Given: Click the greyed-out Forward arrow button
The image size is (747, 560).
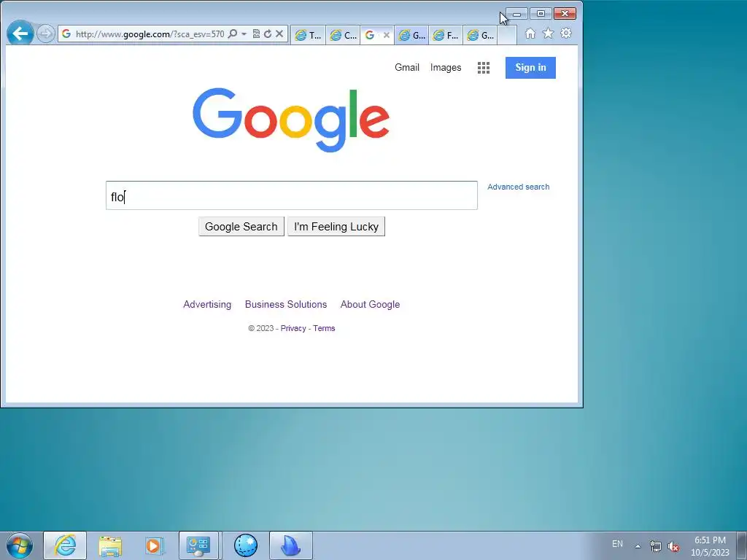Looking at the screenshot, I should (45, 34).
